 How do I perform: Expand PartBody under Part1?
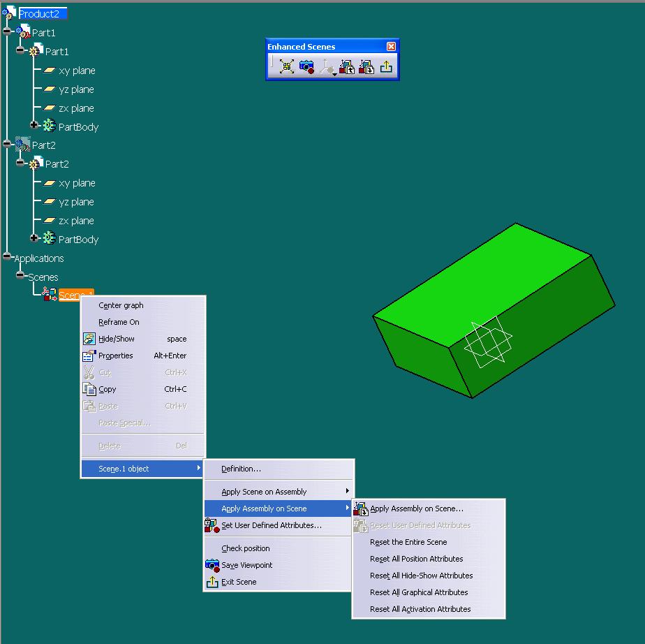point(34,125)
